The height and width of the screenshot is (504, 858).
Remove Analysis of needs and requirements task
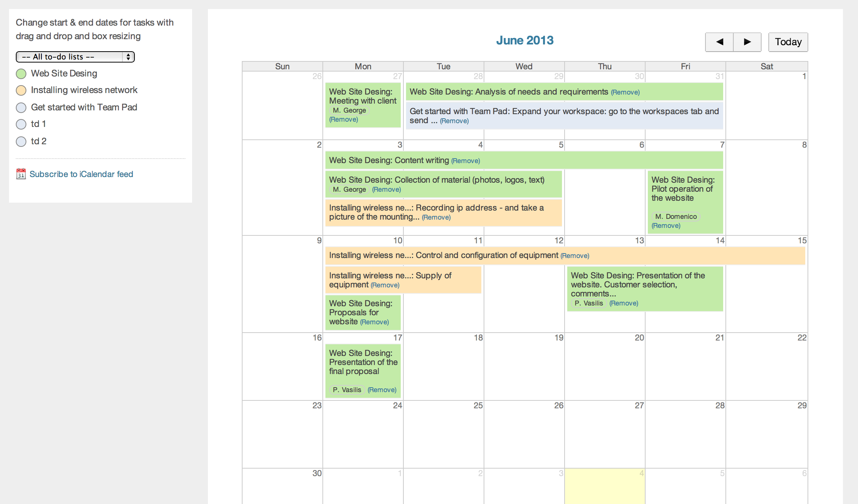pos(625,92)
